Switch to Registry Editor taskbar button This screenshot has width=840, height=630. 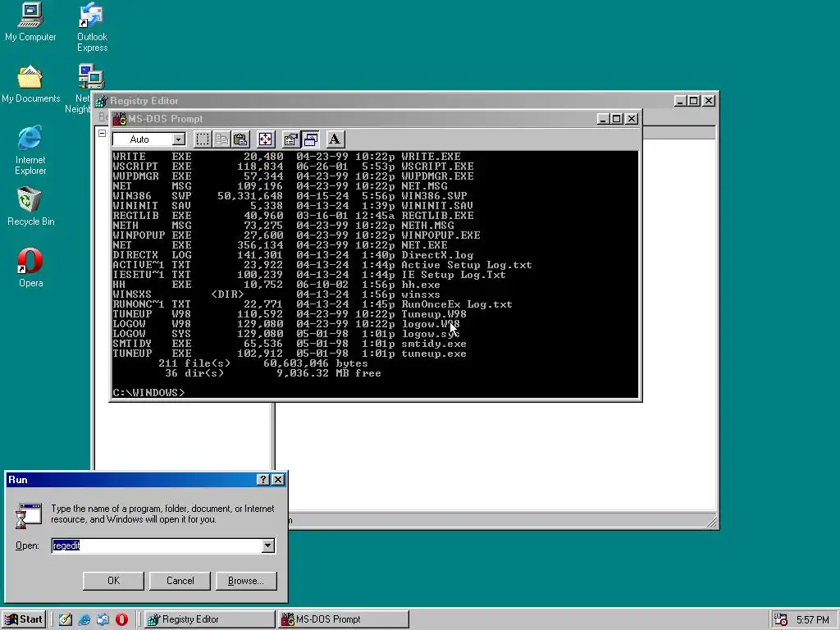pyautogui.click(x=209, y=619)
